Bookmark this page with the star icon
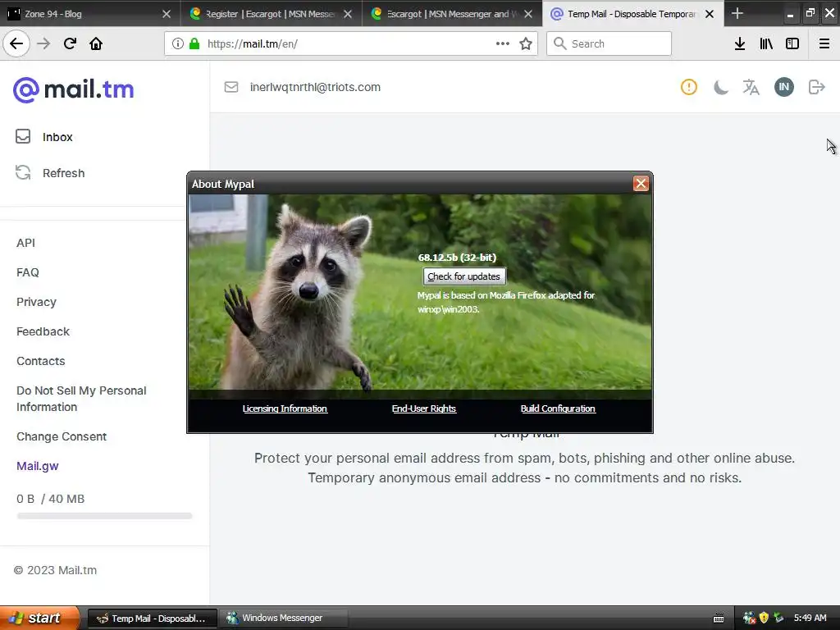The width and height of the screenshot is (840, 630). (x=526, y=43)
